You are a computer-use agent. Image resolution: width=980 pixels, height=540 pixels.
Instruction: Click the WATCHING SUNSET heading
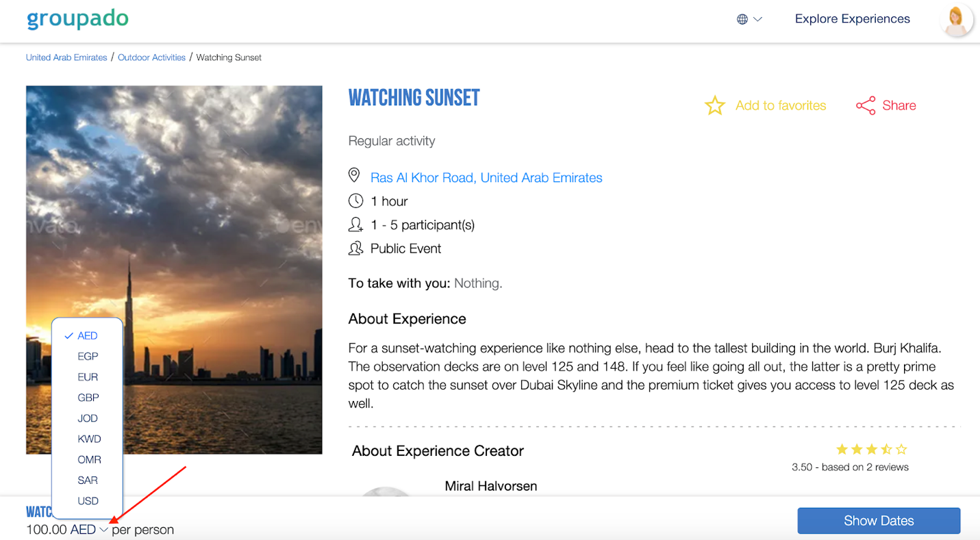point(414,98)
